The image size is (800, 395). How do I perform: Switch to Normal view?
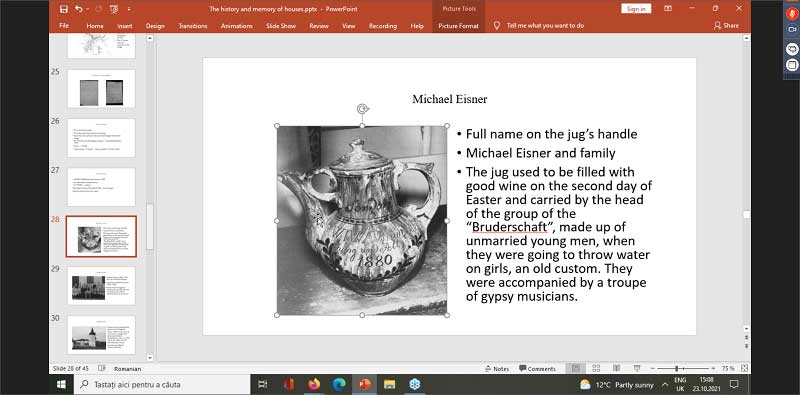point(576,368)
